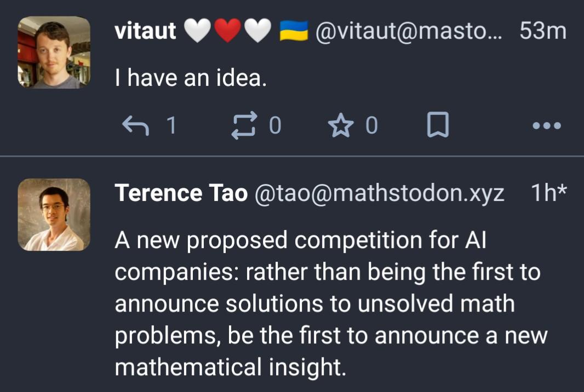Screen dimensions: 584x392
Task: Reply to vitaut's post with arrow icon
Action: (x=135, y=125)
